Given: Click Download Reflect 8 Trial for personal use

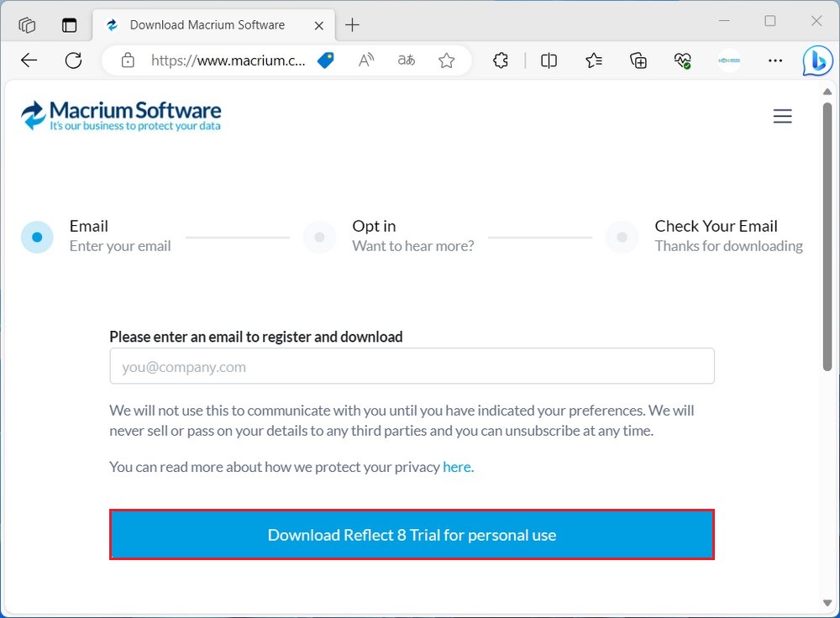Looking at the screenshot, I should [412, 535].
